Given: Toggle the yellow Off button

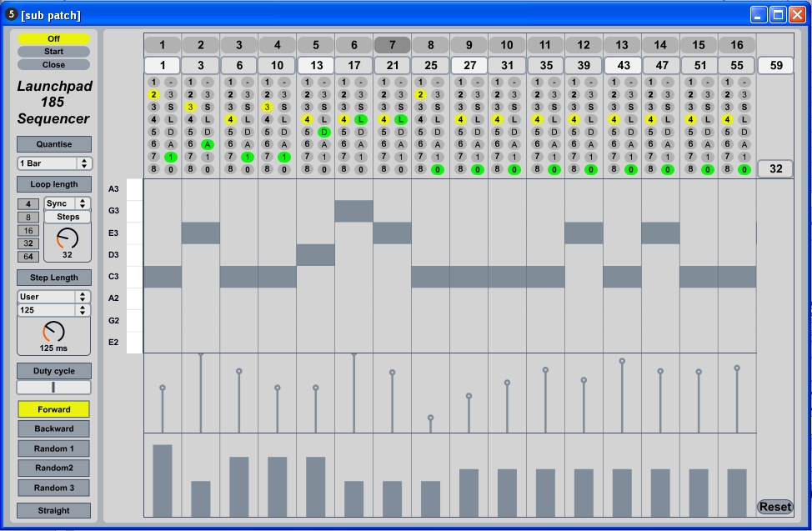Looking at the screenshot, I should point(53,39).
